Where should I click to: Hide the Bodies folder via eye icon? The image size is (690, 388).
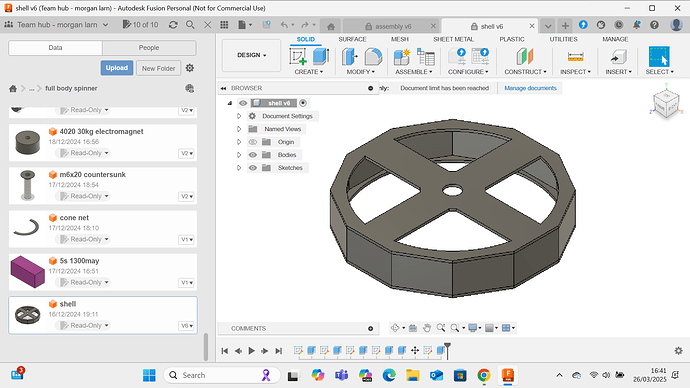coord(253,155)
